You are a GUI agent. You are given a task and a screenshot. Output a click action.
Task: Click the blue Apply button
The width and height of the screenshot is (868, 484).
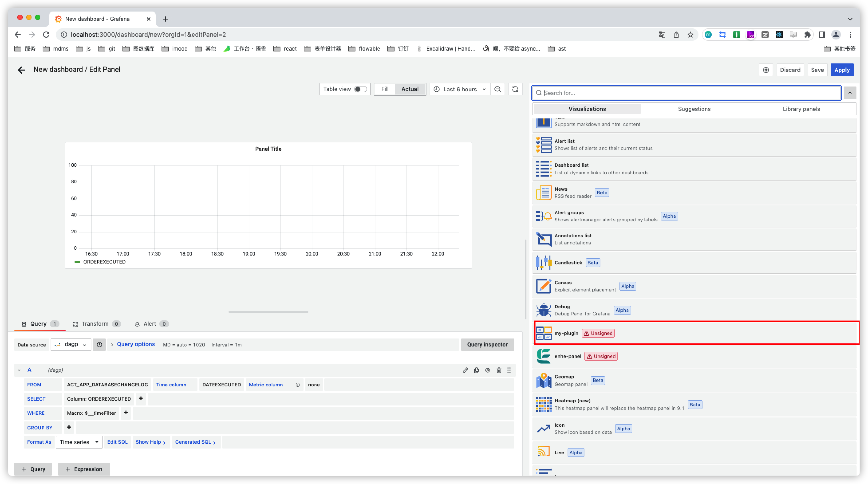[842, 70]
